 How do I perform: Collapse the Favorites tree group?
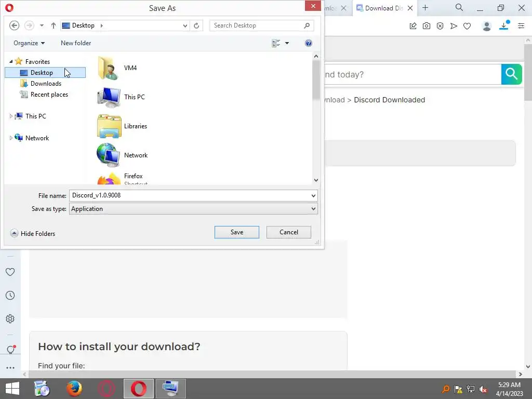click(x=11, y=61)
